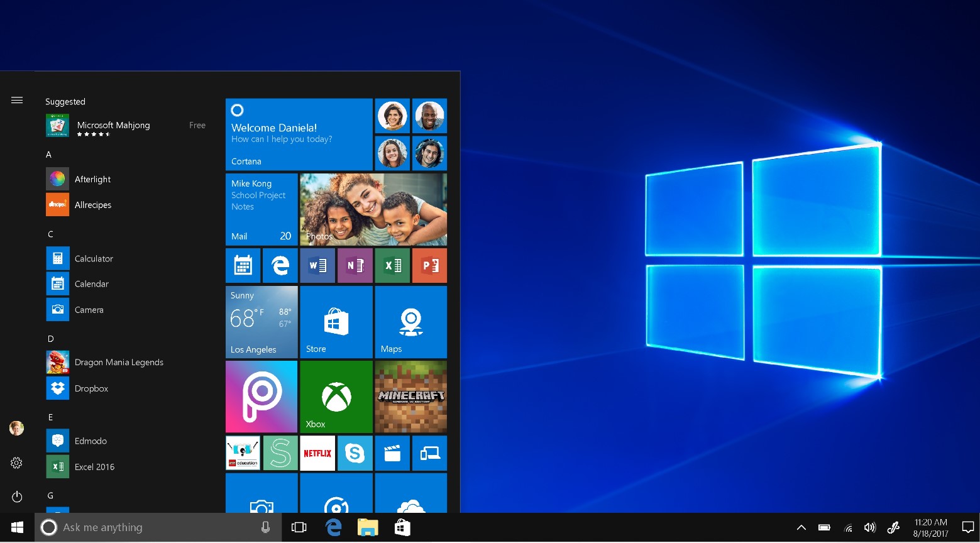Jump to letter C section header
980x543 pixels.
(x=50, y=234)
